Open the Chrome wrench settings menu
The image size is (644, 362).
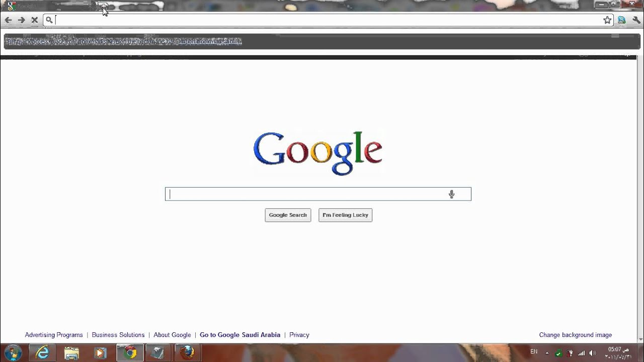coord(636,20)
